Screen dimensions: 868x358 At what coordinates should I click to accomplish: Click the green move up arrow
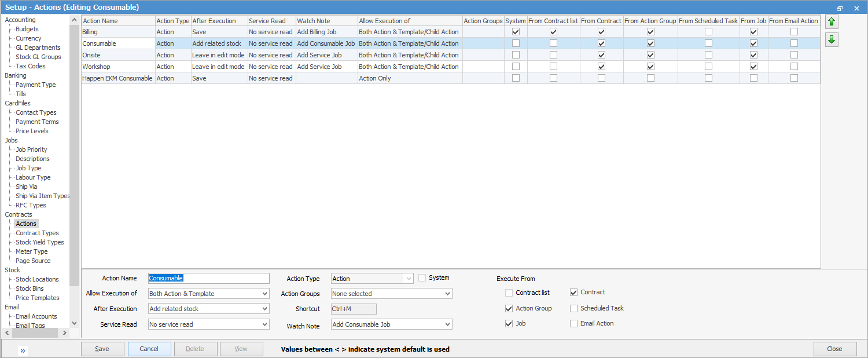[x=832, y=22]
